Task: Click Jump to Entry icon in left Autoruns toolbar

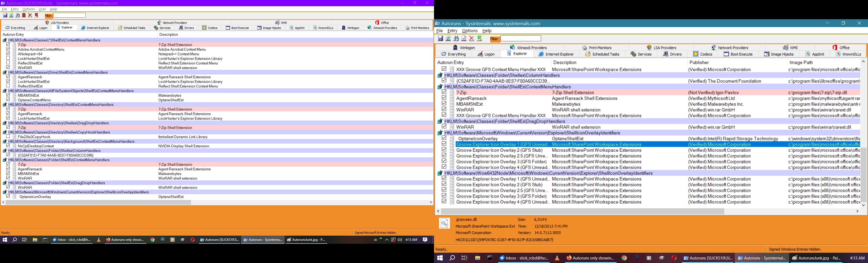Action: (37, 15)
